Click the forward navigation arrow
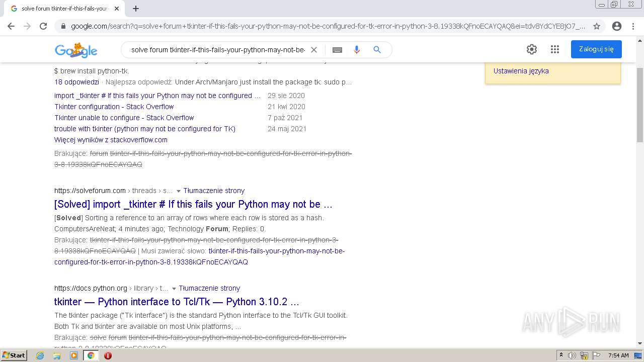 (x=27, y=26)
